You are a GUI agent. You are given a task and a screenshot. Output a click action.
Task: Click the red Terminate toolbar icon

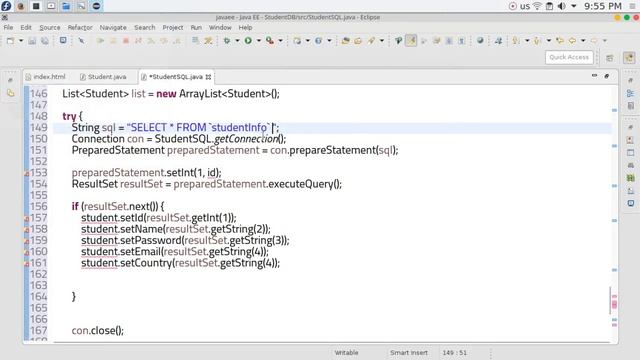pyautogui.click(x=126, y=40)
